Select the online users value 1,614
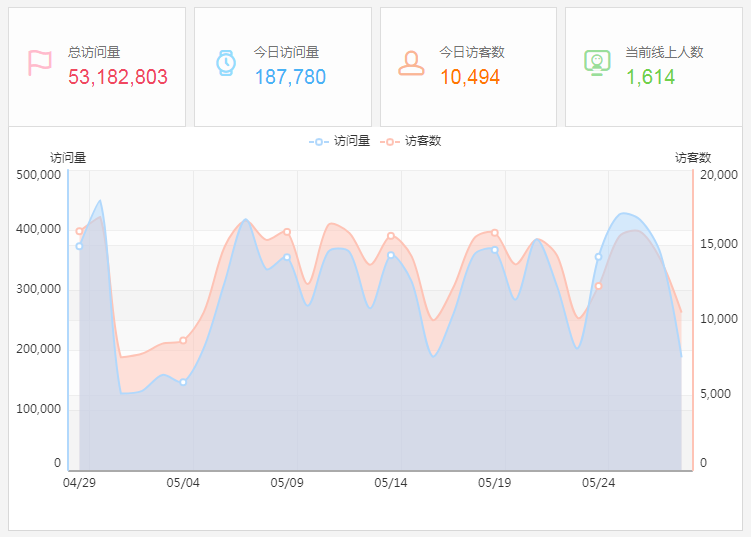The width and height of the screenshot is (751, 537). click(x=650, y=77)
